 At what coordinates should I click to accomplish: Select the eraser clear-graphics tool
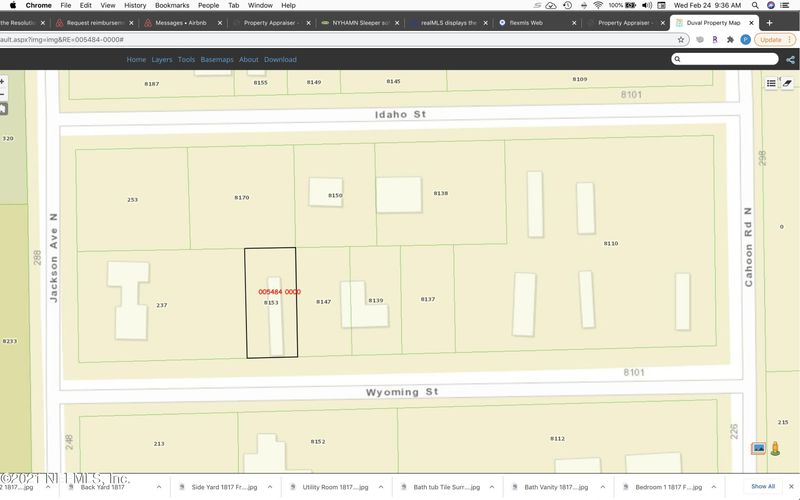(787, 83)
